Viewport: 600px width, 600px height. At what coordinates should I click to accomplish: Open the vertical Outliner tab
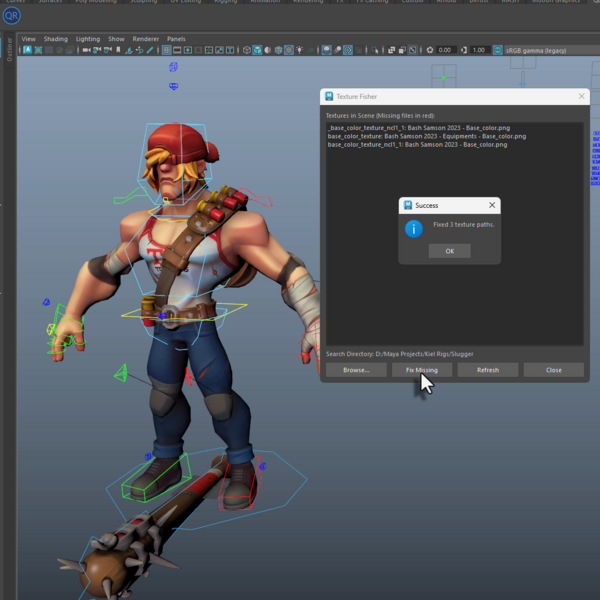pos(9,49)
